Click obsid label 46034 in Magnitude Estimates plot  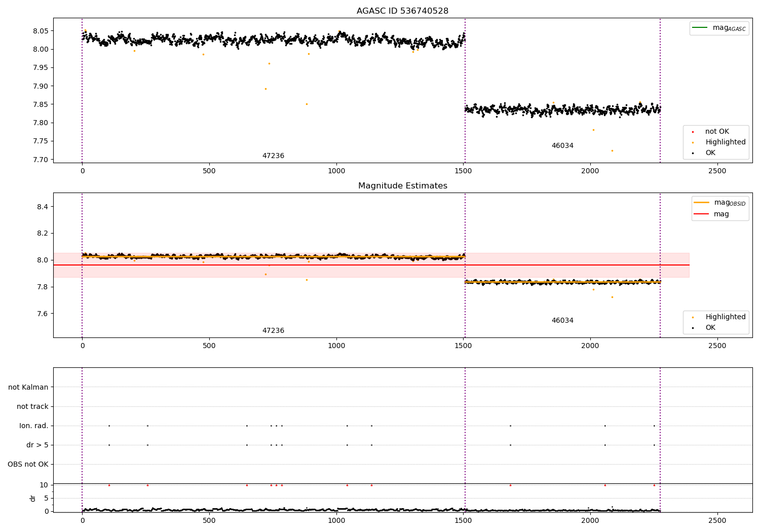tap(562, 321)
